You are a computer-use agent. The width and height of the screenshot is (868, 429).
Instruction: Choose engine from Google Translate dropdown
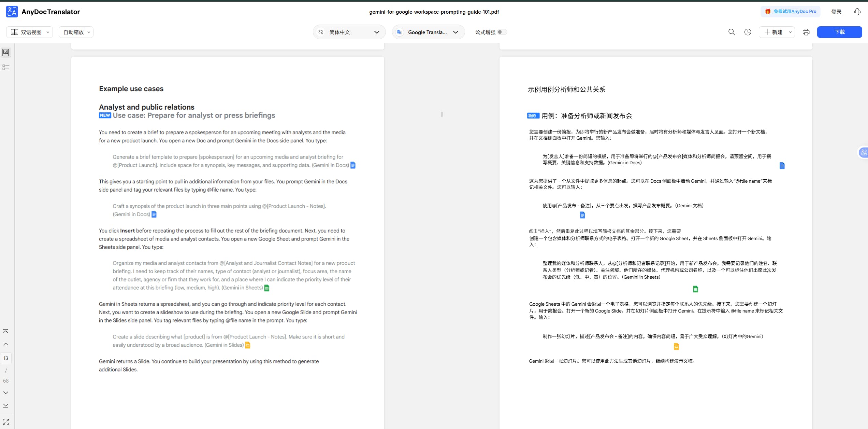click(x=428, y=32)
